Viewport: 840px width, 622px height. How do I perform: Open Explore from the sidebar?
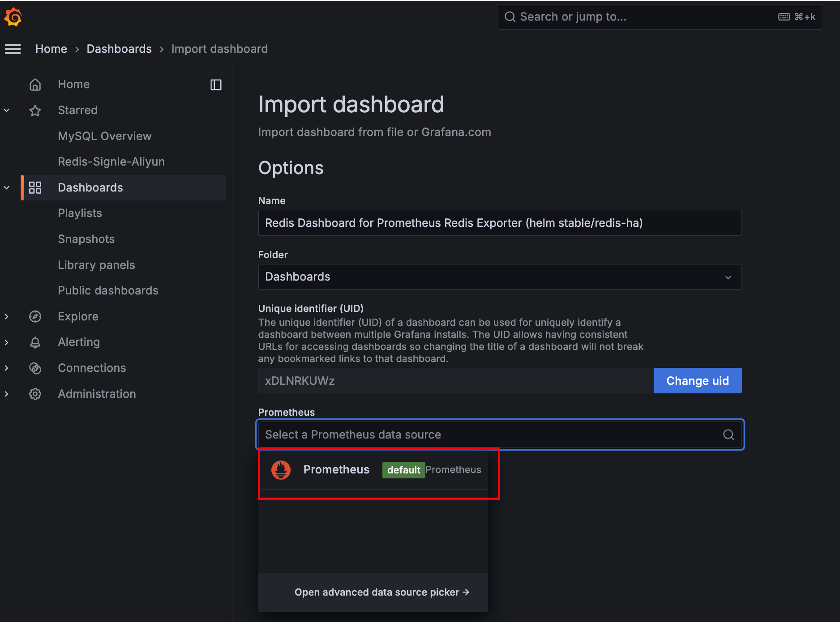point(78,316)
